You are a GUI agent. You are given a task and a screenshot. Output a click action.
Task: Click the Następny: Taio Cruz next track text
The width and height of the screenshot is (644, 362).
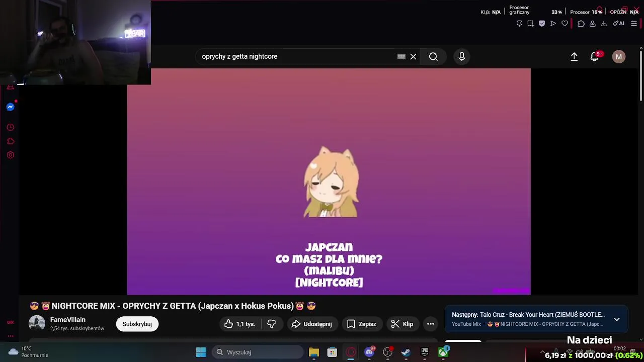point(528,315)
